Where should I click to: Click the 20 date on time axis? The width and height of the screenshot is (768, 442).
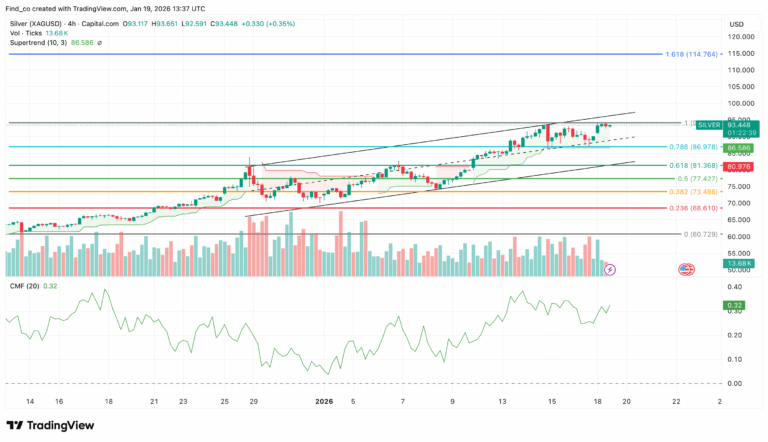(x=626, y=401)
